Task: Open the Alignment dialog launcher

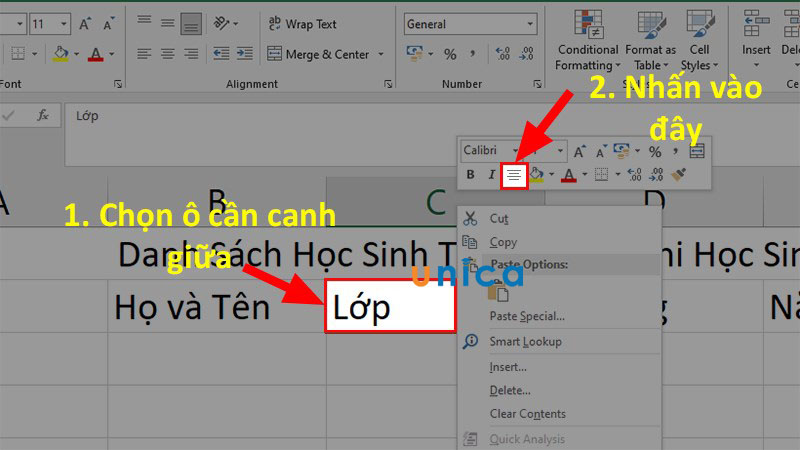Action: tap(388, 84)
